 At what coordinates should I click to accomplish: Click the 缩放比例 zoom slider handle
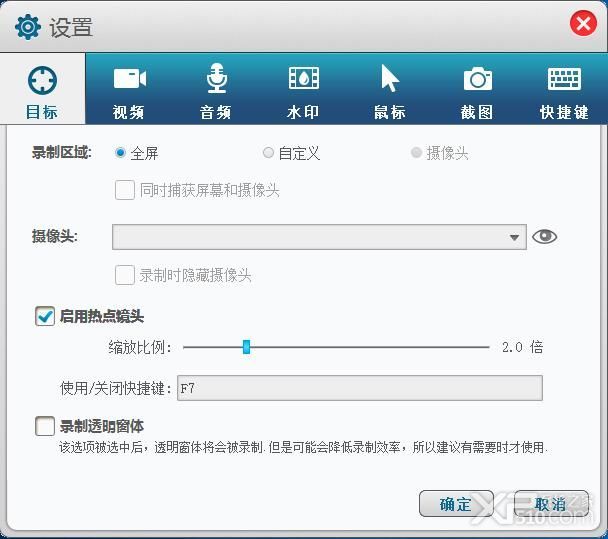(x=246, y=347)
